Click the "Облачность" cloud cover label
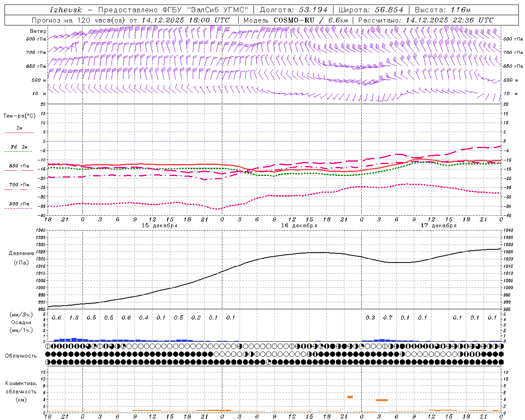Image resolution: width=525 pixels, height=420 pixels. pyautogui.click(x=21, y=356)
